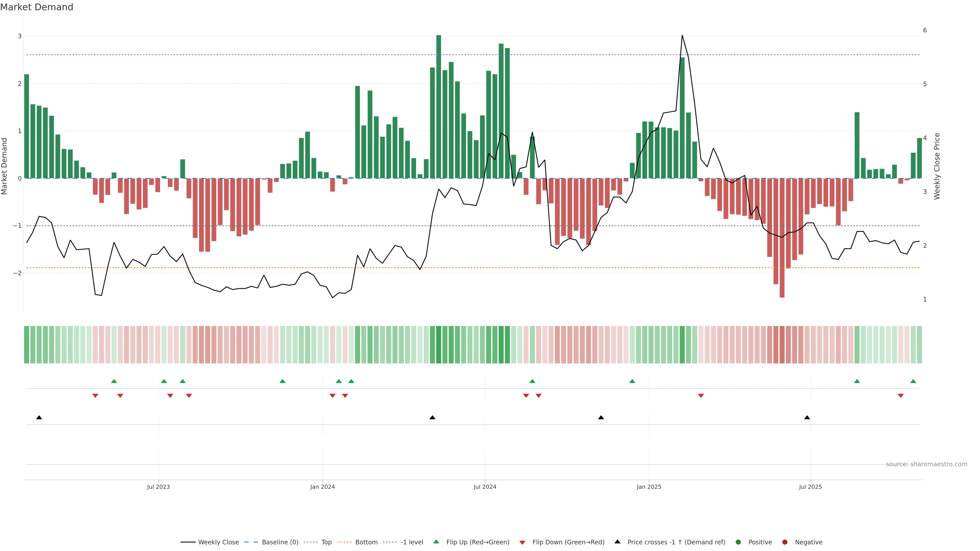Toggle the -1 level legend item

412,542
